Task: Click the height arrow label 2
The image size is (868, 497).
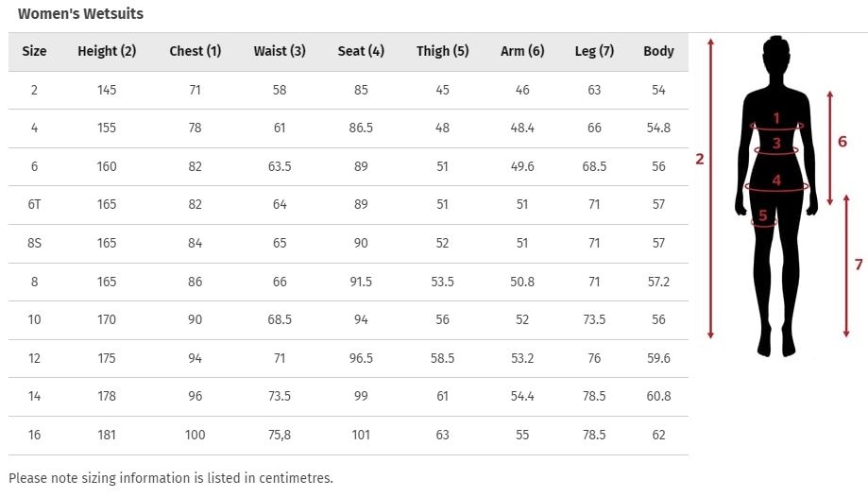Action: coord(700,159)
